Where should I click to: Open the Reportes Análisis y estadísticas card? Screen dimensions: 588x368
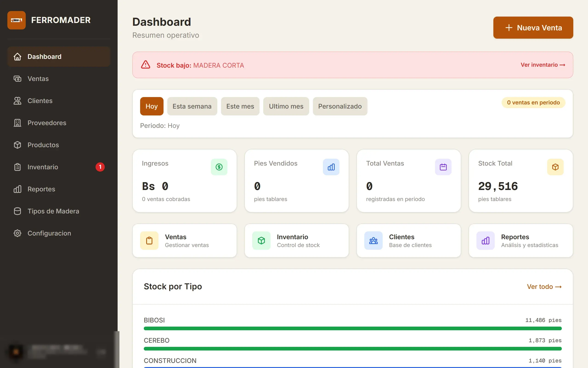521,241
